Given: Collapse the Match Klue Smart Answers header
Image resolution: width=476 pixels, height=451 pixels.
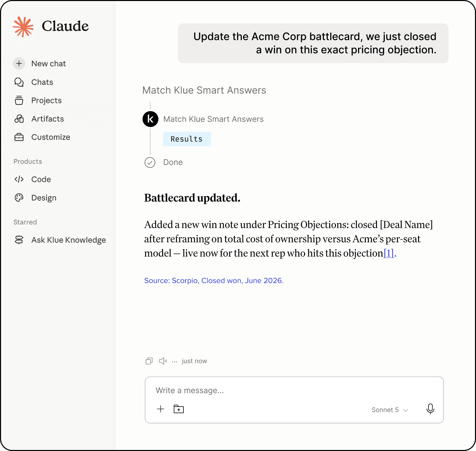Looking at the screenshot, I should 204,90.
